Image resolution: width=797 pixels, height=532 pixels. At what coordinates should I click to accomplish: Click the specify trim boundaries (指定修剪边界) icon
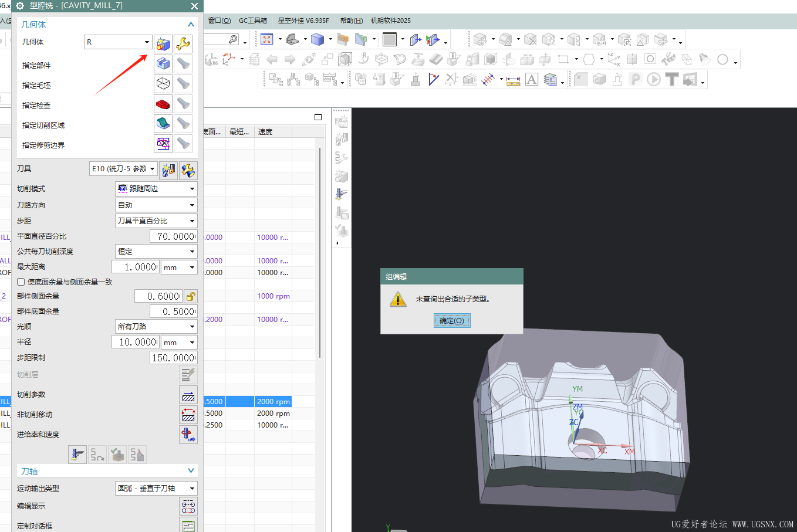click(163, 144)
